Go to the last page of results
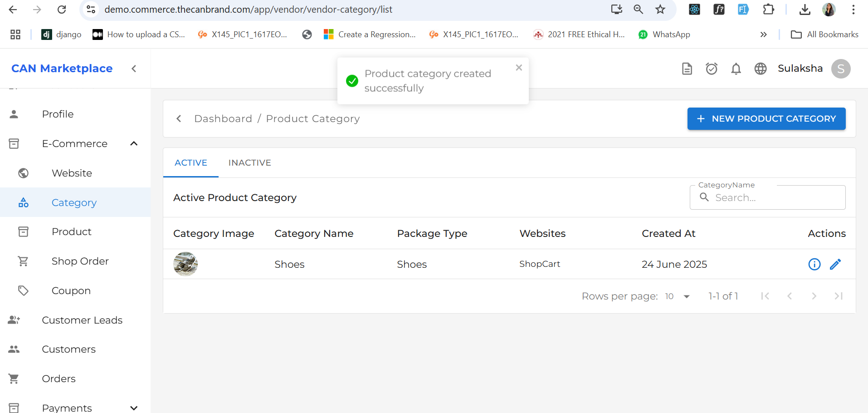The image size is (868, 413). [839, 296]
